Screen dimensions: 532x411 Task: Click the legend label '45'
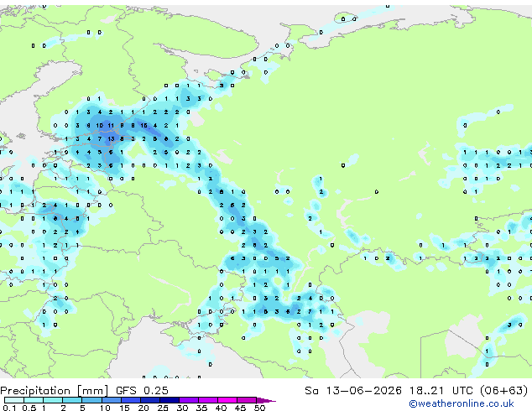[240, 408]
